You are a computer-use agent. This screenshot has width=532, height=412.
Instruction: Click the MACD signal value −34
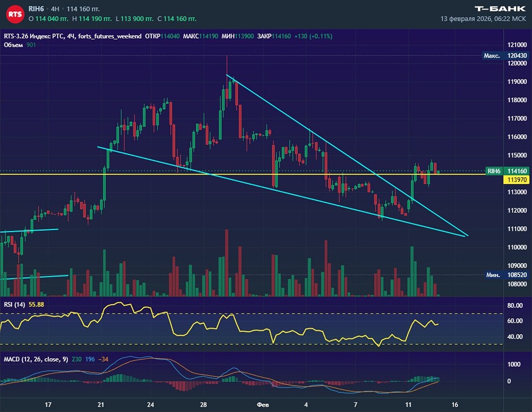103,359
